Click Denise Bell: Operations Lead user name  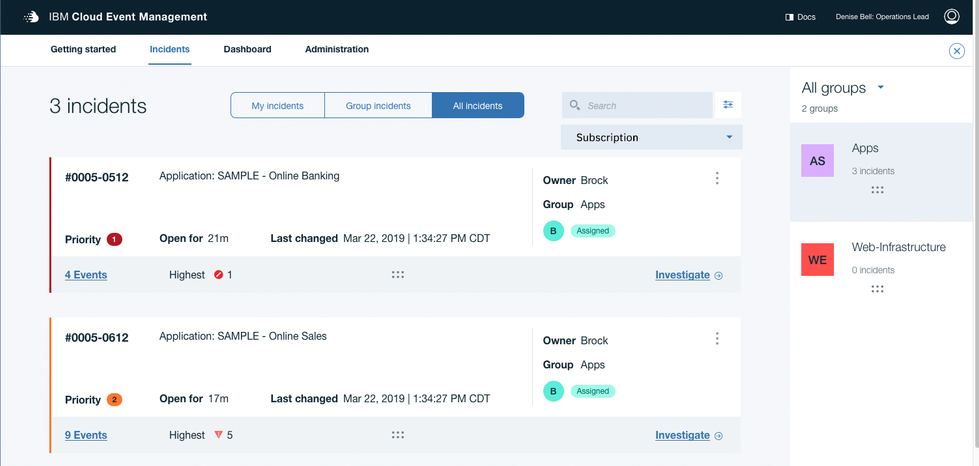(882, 17)
